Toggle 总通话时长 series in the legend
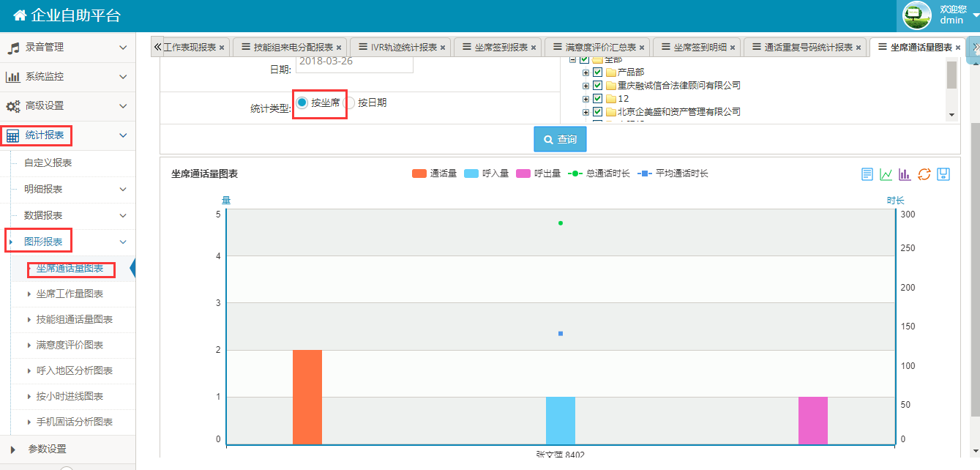The image size is (980, 470). tap(599, 174)
